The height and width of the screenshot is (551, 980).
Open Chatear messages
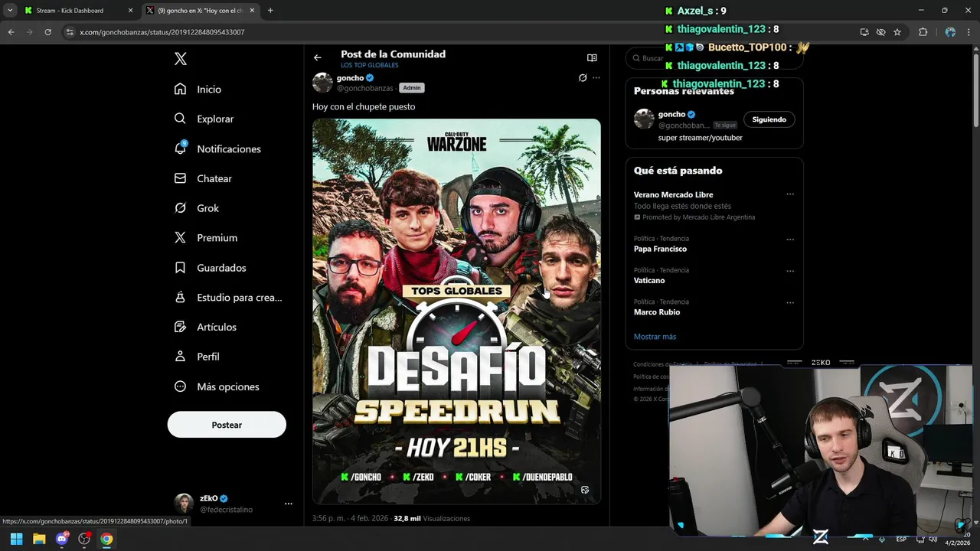click(203, 178)
